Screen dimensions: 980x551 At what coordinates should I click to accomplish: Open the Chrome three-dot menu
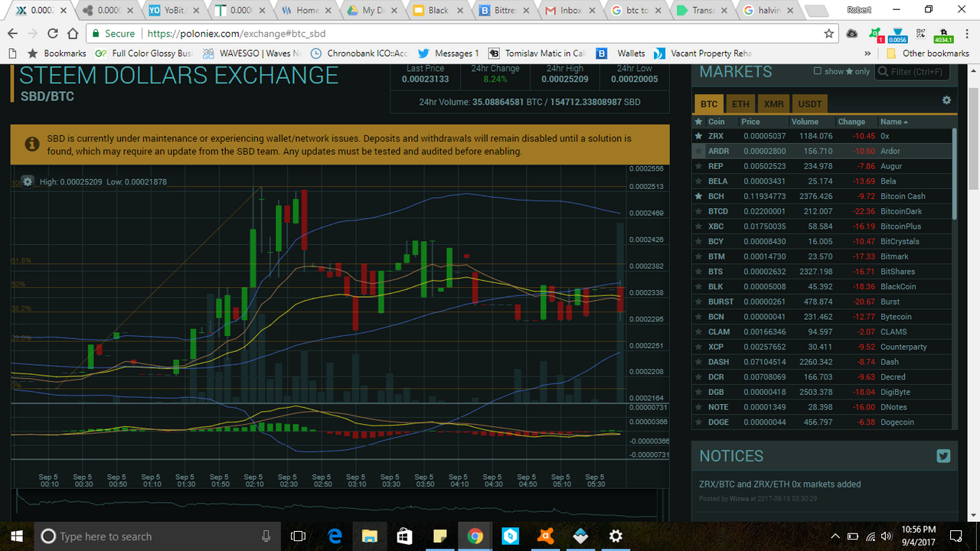[x=966, y=34]
